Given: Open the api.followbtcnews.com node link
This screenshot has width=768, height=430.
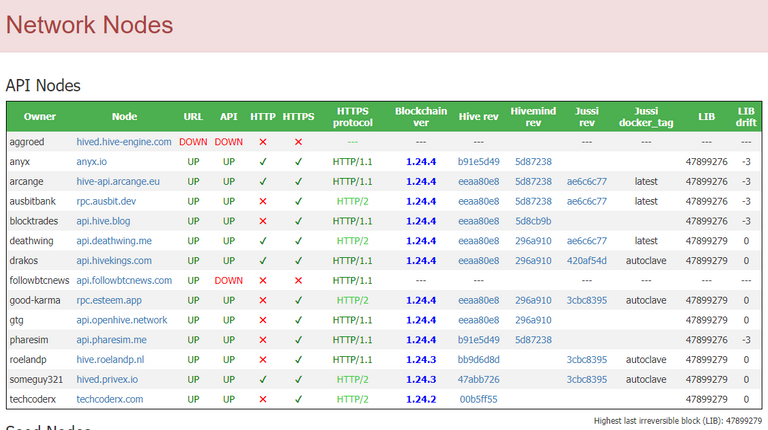Looking at the screenshot, I should point(124,281).
